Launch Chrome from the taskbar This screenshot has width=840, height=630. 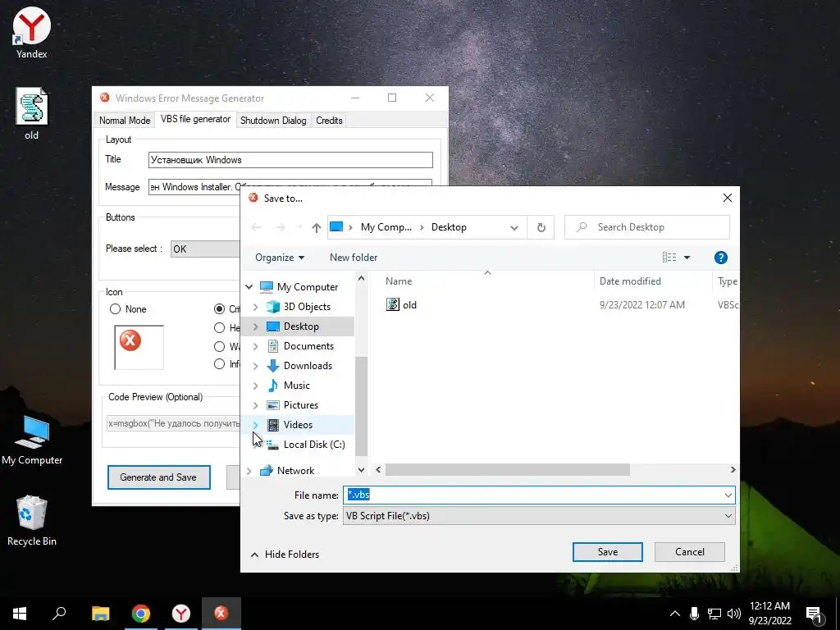click(141, 614)
